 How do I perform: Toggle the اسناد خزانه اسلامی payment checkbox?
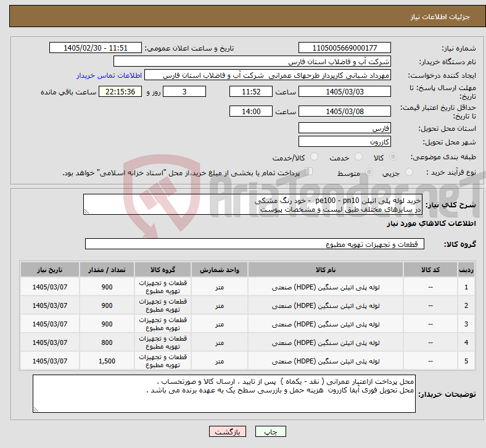coord(308,171)
